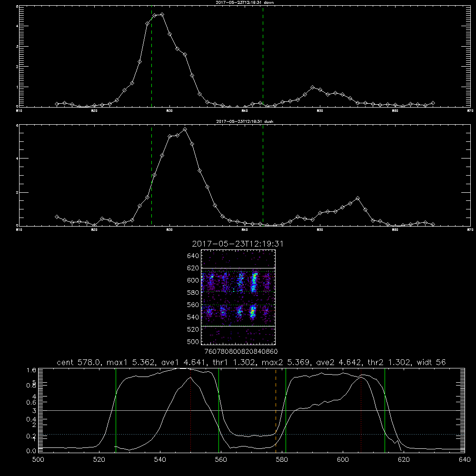Click the "520" label on bottom plot x-axis
This screenshot has height=476, width=476.
tap(99, 460)
